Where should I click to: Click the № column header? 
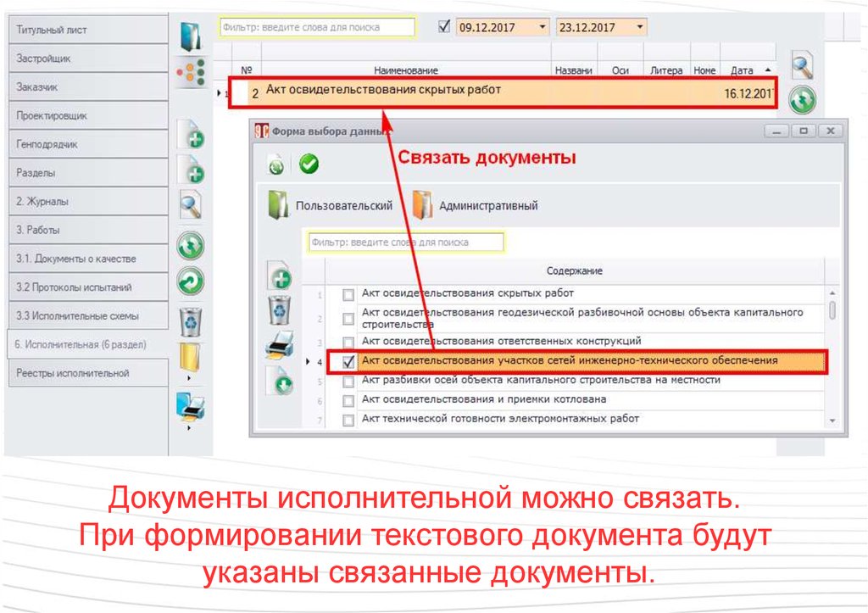247,70
